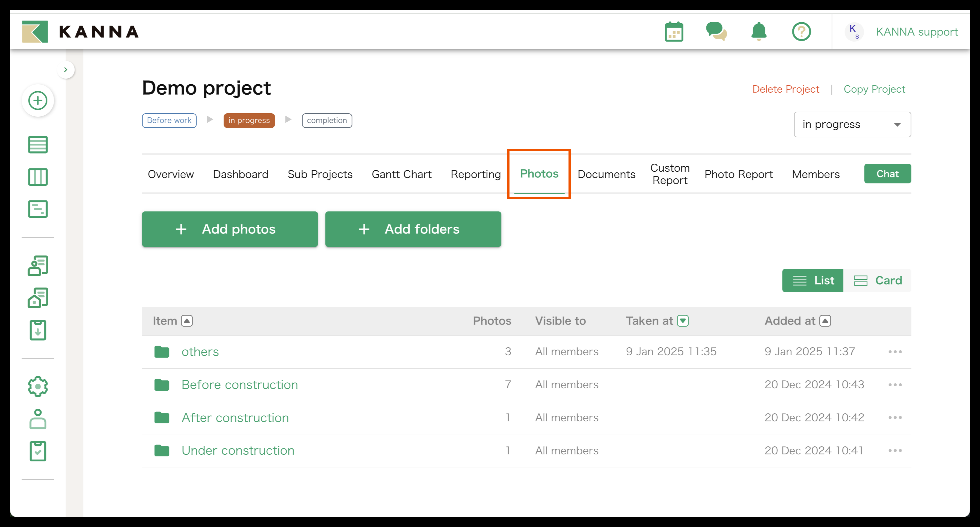Click the board columns icon in sidebar

tap(38, 177)
